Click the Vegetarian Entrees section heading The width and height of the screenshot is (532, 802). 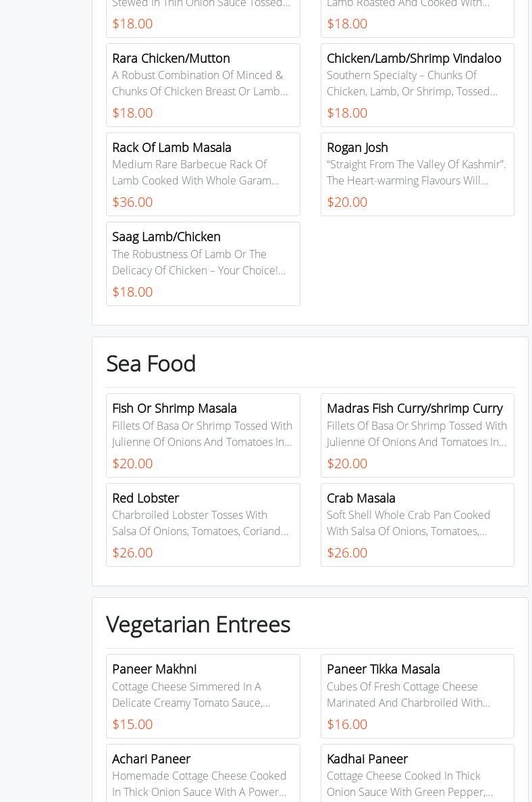(198, 624)
